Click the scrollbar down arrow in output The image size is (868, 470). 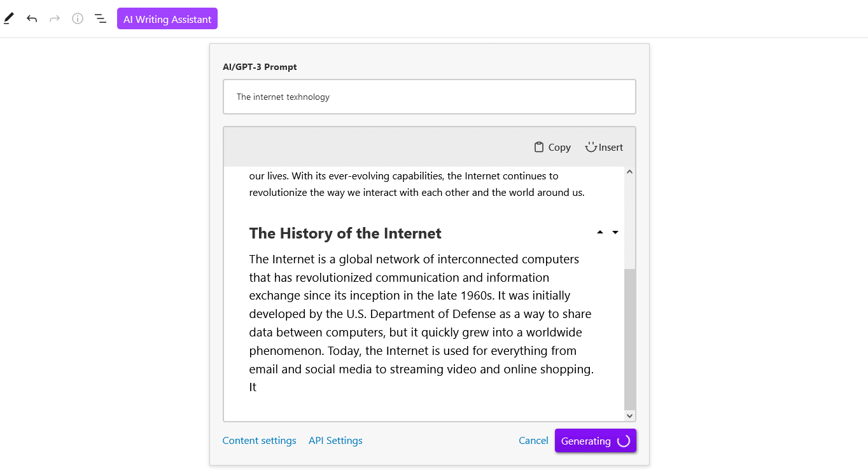pyautogui.click(x=630, y=416)
